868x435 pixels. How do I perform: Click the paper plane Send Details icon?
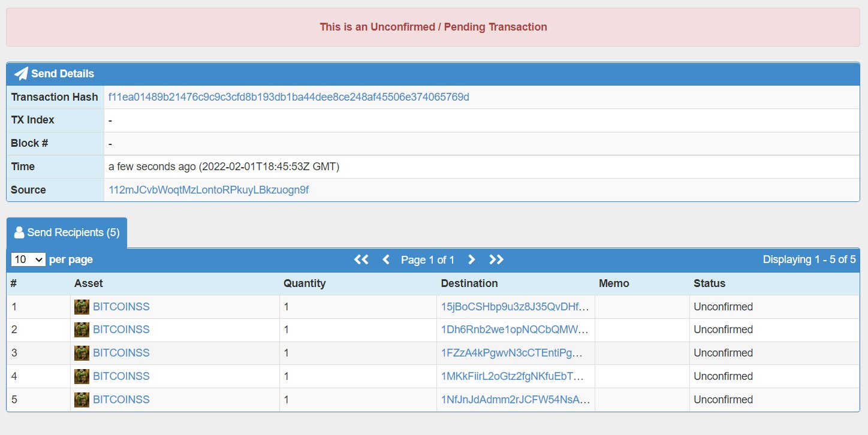pyautogui.click(x=21, y=74)
